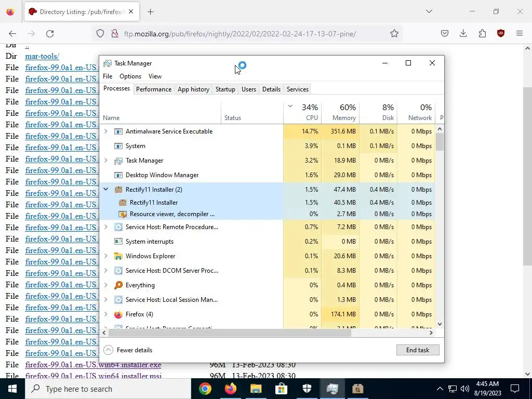Click the System process icon
The image size is (532, 399).
118,146
